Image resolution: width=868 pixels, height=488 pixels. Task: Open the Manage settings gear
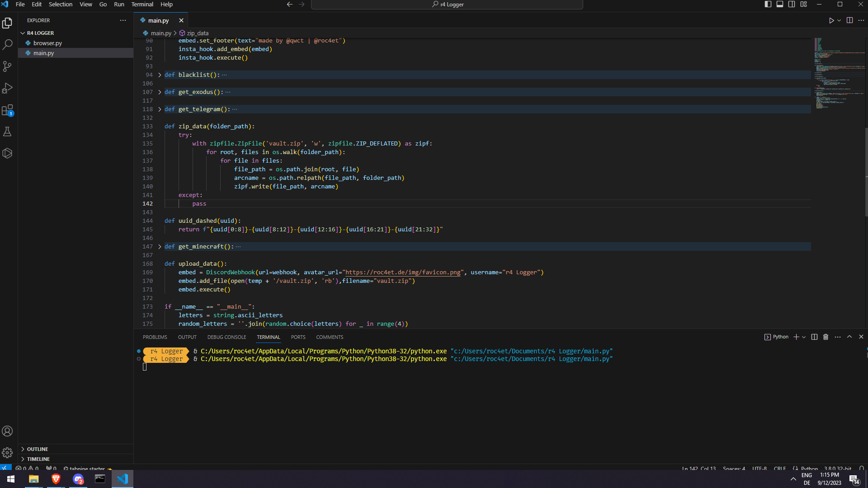click(x=7, y=452)
